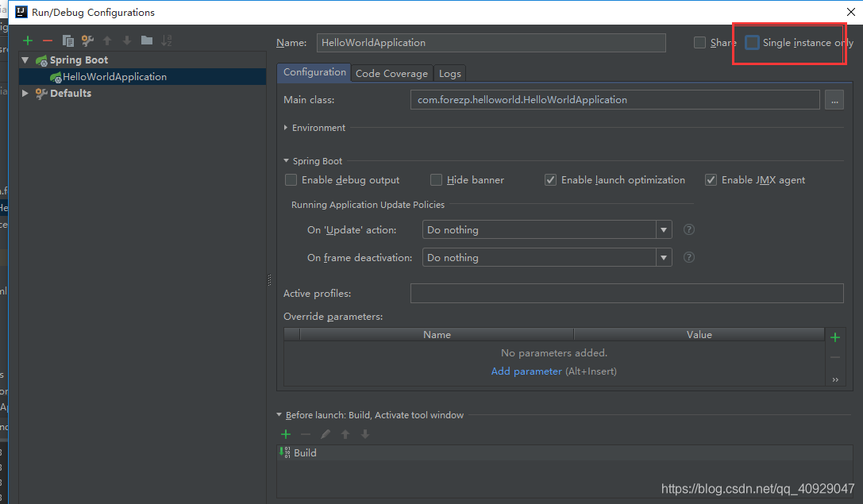Add new configuration with plus icon
863x504 pixels.
click(x=28, y=40)
